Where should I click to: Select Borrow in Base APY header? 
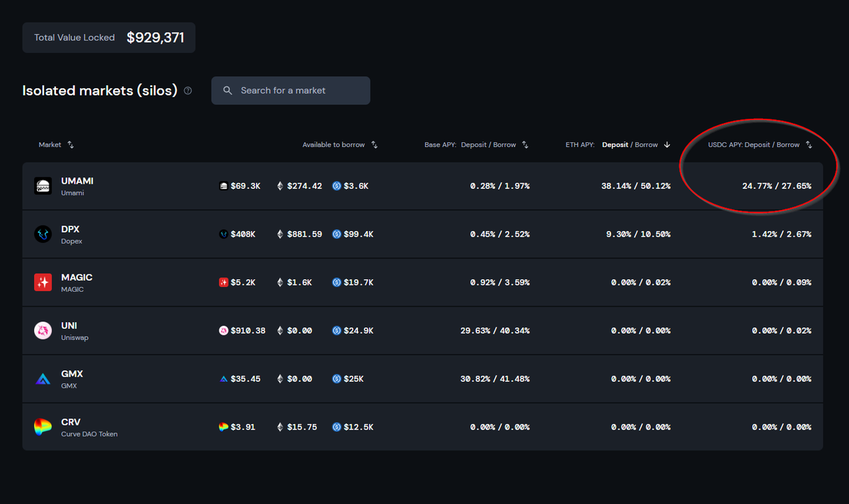point(504,145)
